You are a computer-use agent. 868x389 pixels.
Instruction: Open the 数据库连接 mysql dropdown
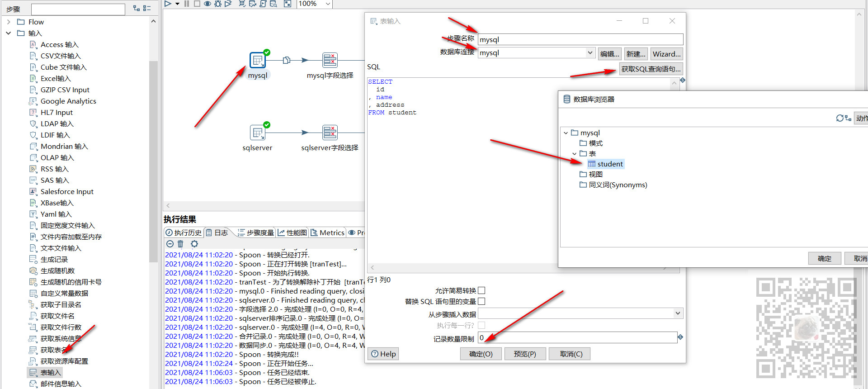(590, 52)
